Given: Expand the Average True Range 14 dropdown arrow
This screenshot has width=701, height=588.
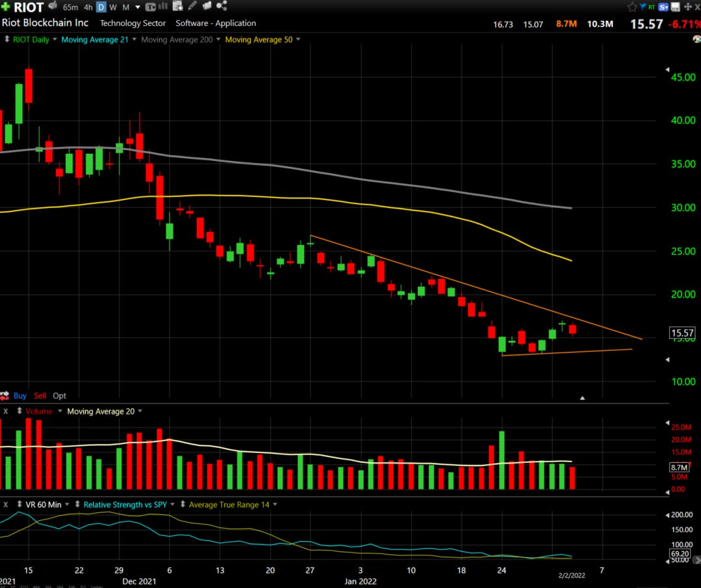Looking at the screenshot, I should (x=275, y=505).
